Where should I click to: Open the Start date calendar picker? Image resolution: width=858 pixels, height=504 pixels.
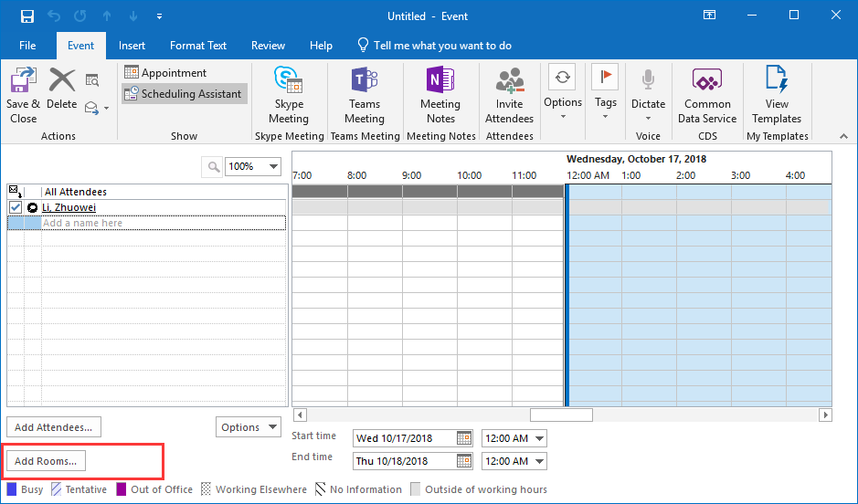click(x=464, y=438)
